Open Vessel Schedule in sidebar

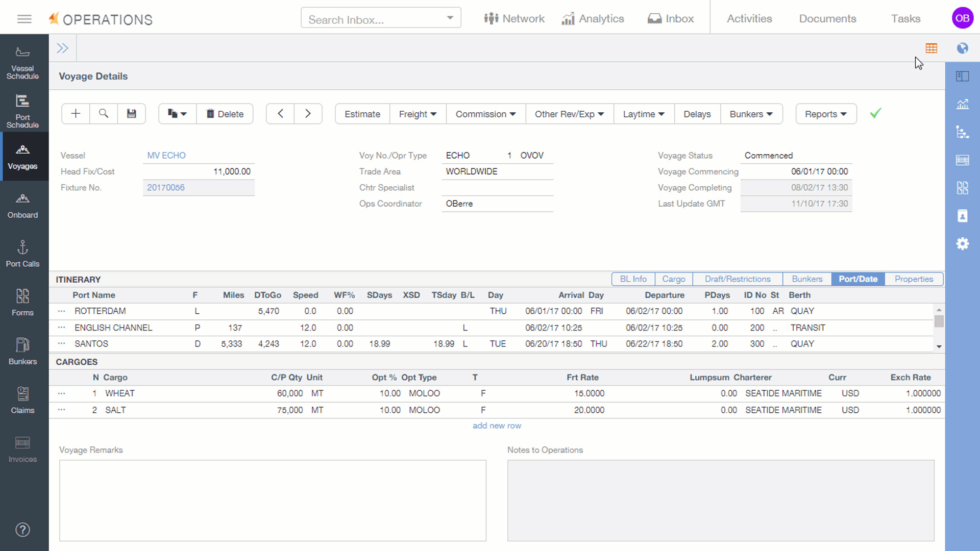pos(22,64)
